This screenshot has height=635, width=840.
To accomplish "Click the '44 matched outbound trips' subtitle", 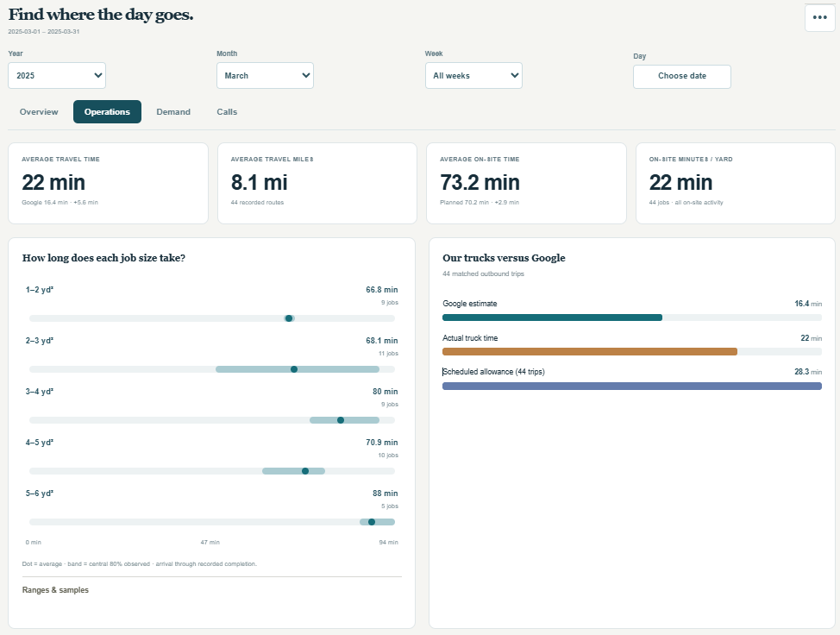I will pyautogui.click(x=483, y=273).
